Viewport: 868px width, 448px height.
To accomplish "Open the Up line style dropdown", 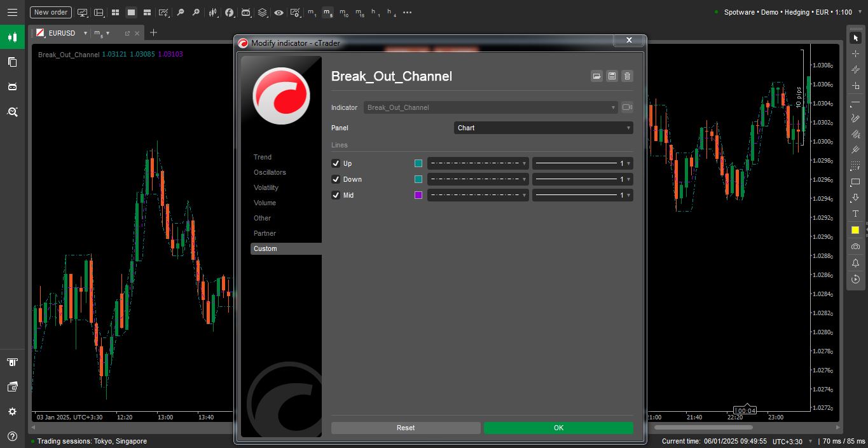I will click(x=477, y=163).
